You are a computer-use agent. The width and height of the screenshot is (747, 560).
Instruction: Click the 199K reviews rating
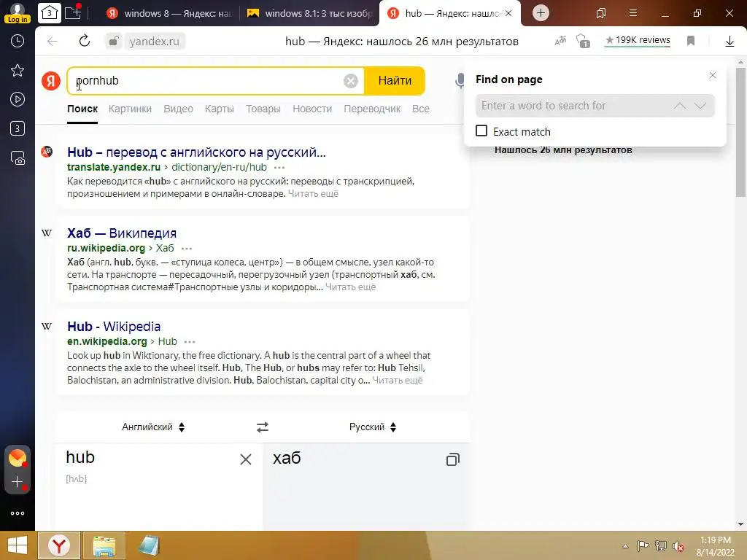(x=638, y=41)
